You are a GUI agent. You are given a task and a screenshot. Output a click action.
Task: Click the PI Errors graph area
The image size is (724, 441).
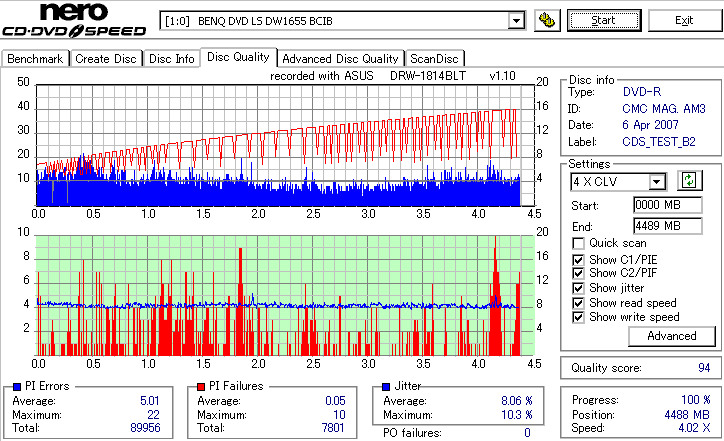tap(285, 145)
